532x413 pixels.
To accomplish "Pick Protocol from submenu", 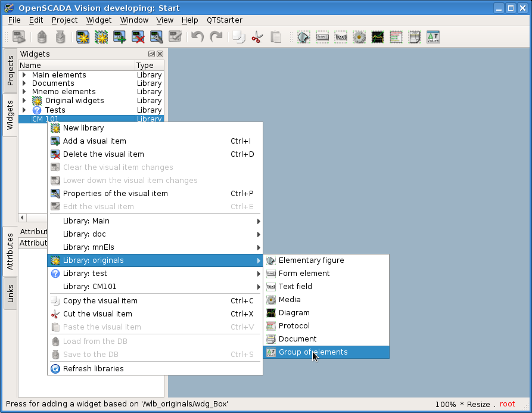I will [326, 326].
